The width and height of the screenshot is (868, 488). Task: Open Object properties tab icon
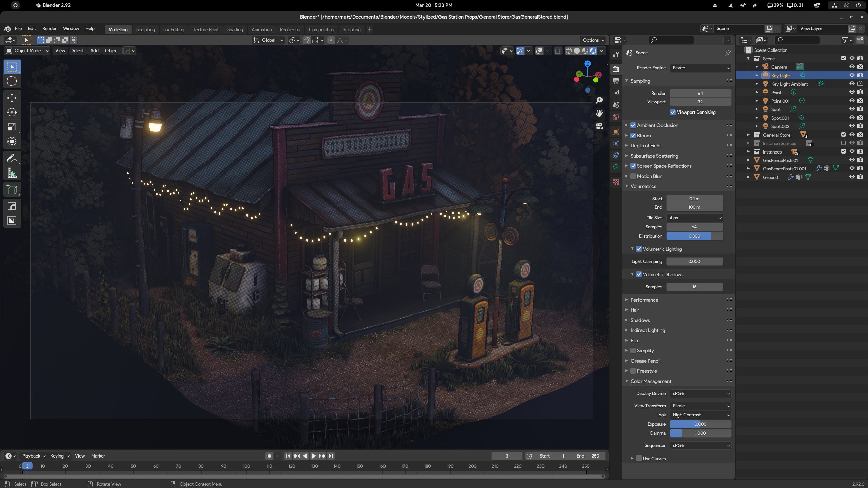[616, 131]
